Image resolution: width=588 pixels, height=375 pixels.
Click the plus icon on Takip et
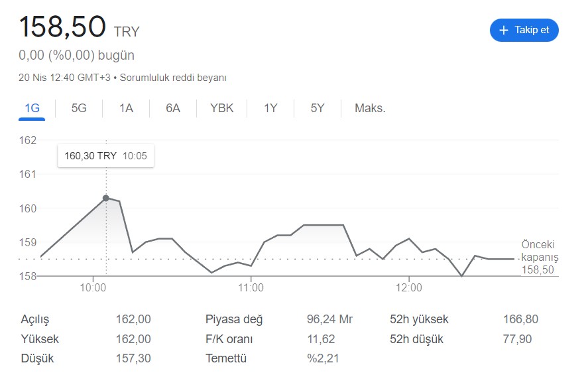(x=504, y=31)
